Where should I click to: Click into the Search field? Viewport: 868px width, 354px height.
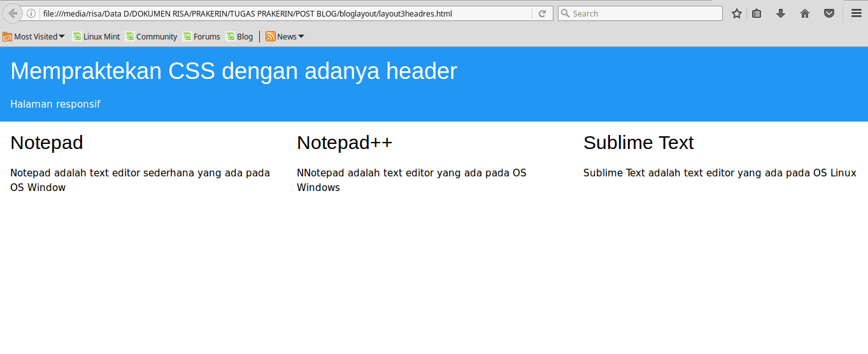[x=640, y=13]
